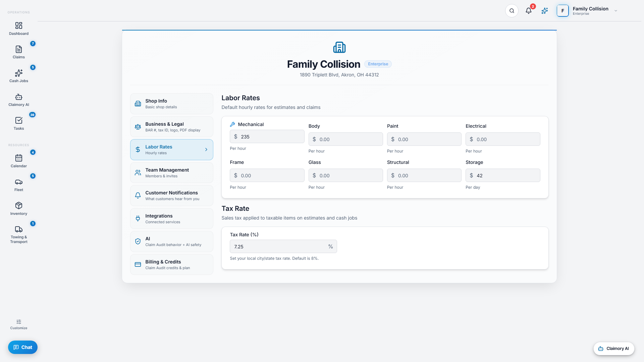Click the building logo above Family Collision
Image resolution: width=644 pixels, height=362 pixels.
tap(339, 47)
